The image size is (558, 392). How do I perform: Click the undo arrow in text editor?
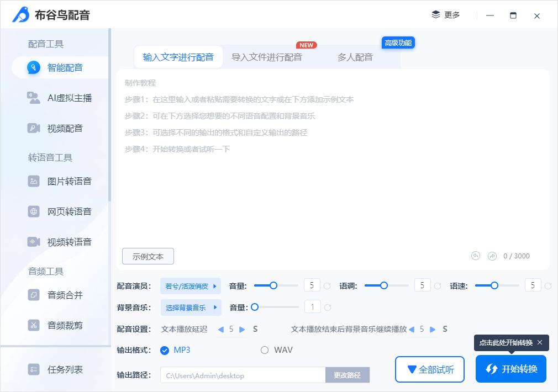(476, 256)
